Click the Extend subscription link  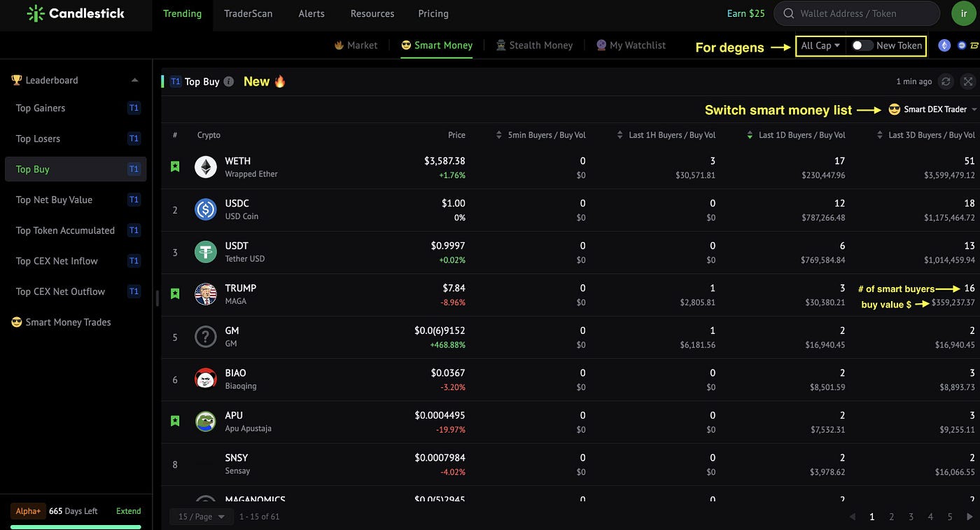[x=129, y=511]
